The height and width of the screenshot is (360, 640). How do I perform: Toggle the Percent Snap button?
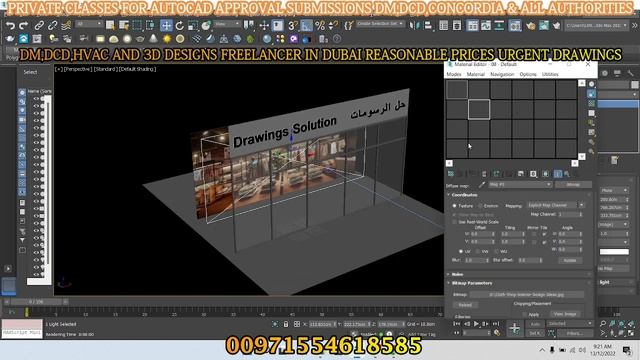[x=320, y=26]
